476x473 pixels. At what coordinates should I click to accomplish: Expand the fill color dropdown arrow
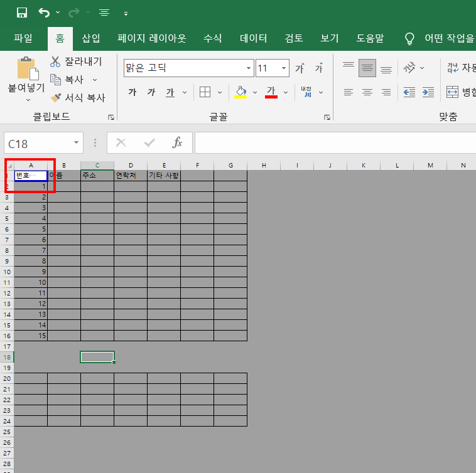click(x=255, y=92)
